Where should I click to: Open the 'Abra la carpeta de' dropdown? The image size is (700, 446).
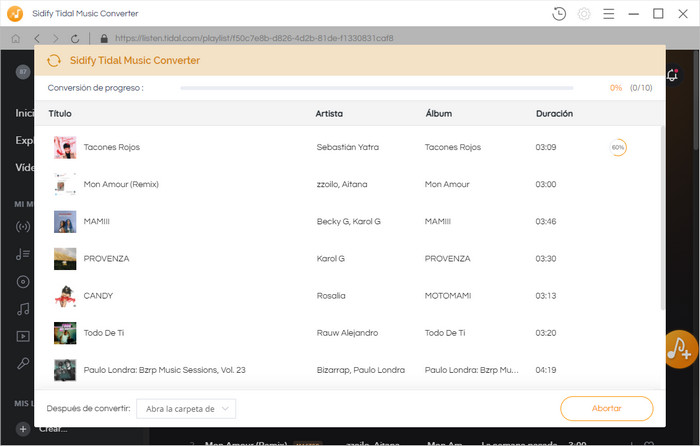[x=186, y=408]
